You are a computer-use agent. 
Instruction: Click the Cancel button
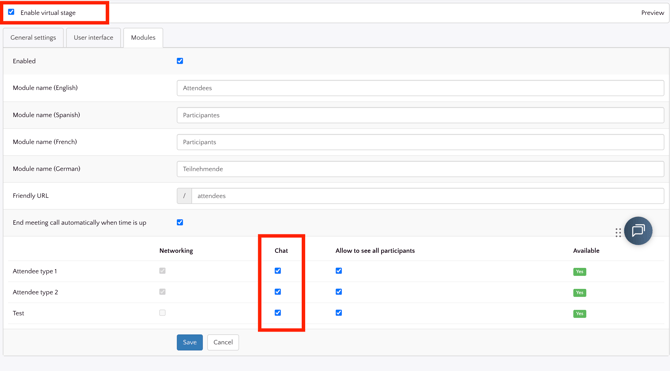click(223, 342)
